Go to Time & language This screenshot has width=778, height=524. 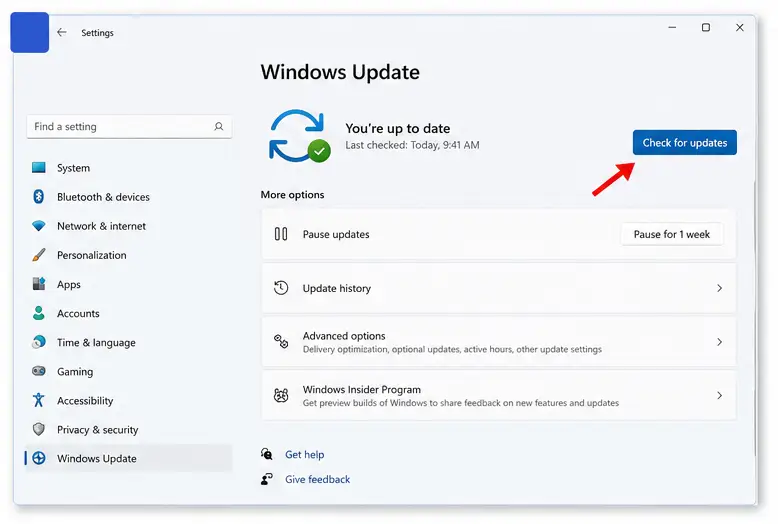click(x=129, y=342)
